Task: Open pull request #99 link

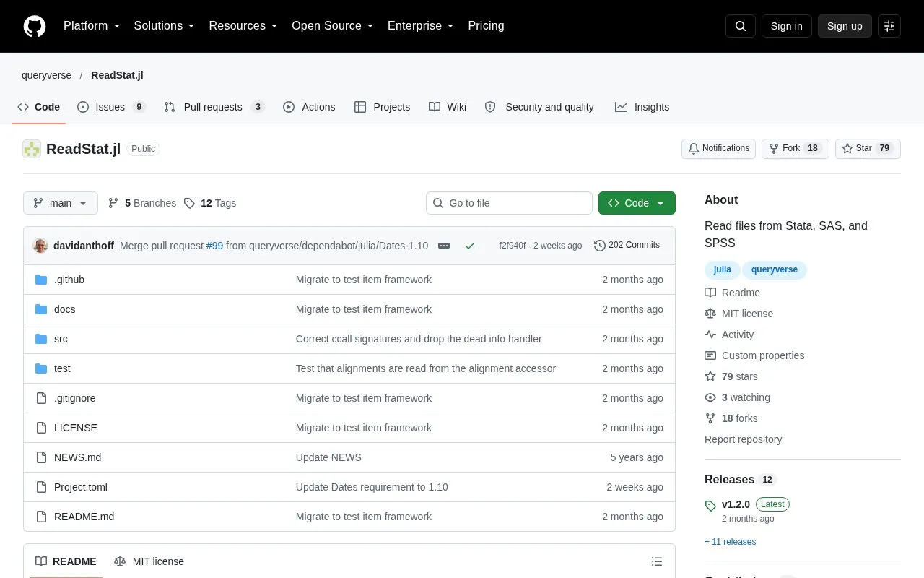Action: tap(214, 246)
